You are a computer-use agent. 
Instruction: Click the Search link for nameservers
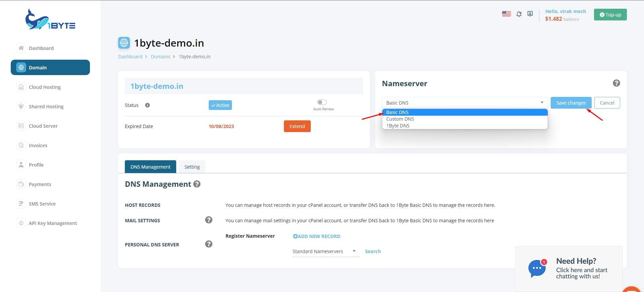click(x=373, y=251)
